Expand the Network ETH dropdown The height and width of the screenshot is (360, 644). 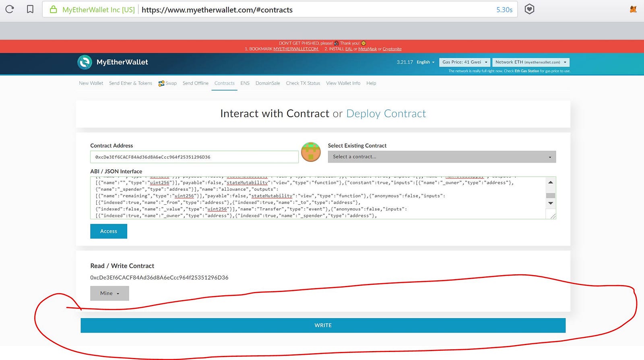531,62
